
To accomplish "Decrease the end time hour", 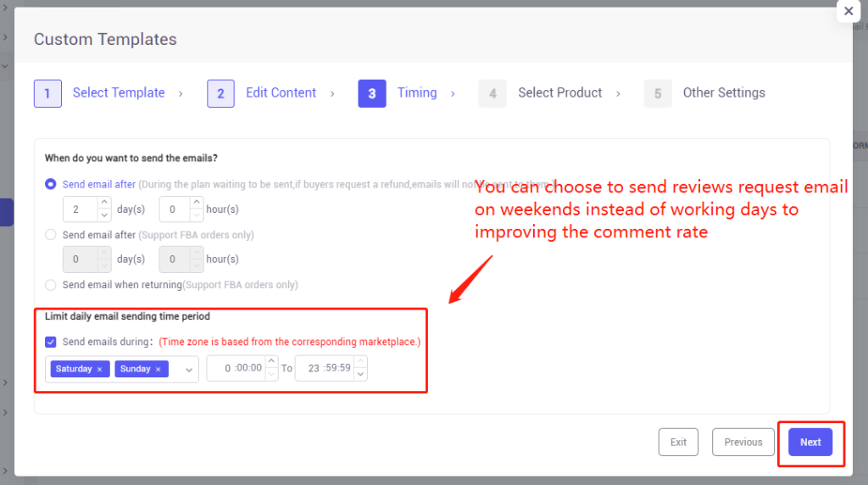I will click(360, 375).
